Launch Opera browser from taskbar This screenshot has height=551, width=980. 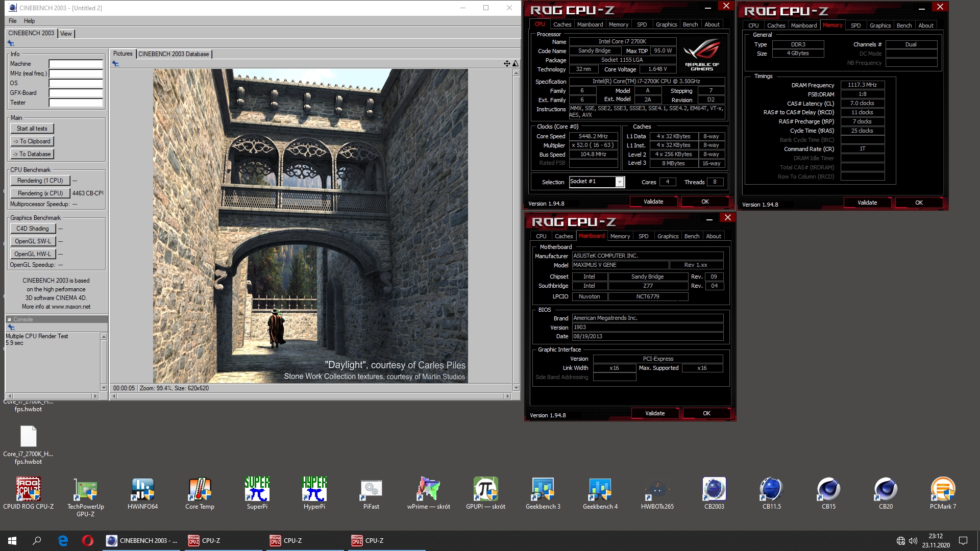click(x=87, y=541)
